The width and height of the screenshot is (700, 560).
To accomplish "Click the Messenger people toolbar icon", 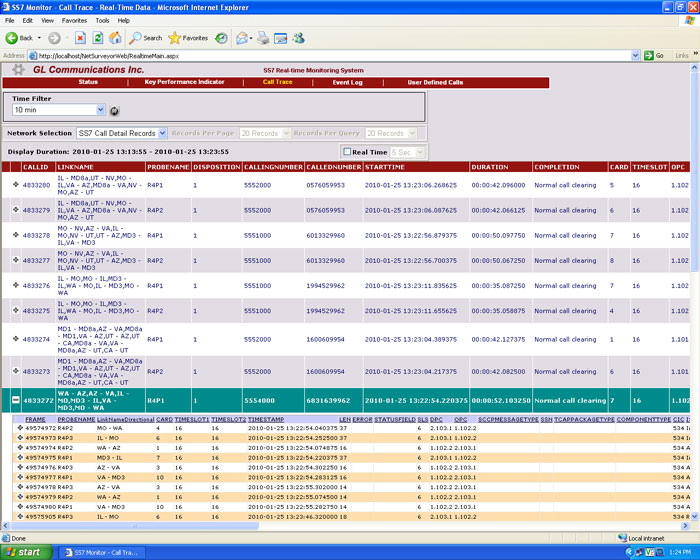I will point(299,38).
